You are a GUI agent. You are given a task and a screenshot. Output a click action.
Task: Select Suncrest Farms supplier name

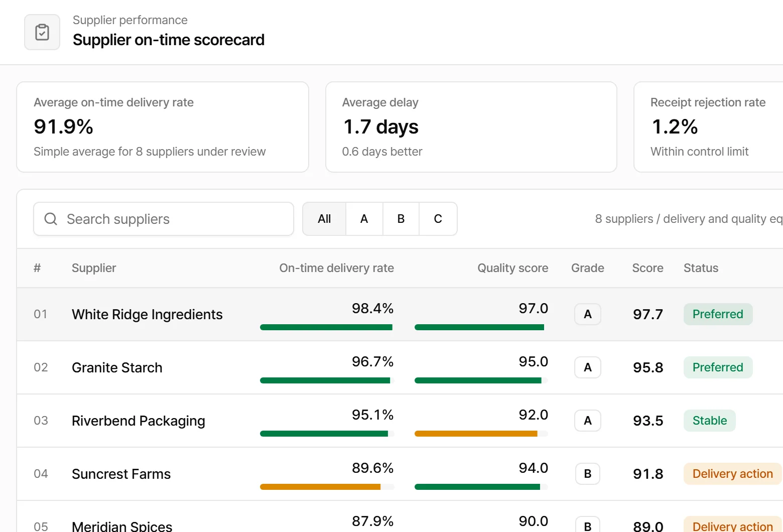tap(121, 474)
